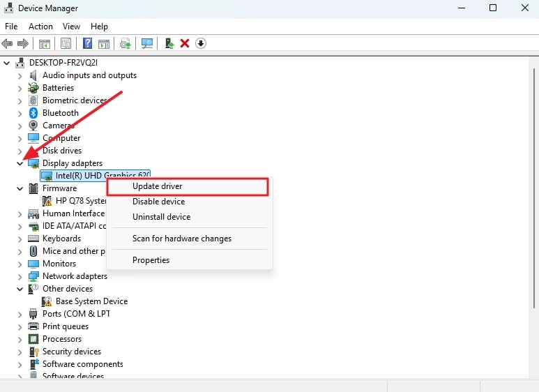This screenshot has height=392, width=539.
Task: Click the Properties sheet toolbar icon
Action: tap(66, 43)
